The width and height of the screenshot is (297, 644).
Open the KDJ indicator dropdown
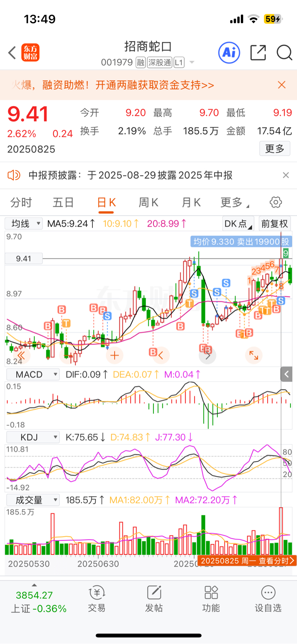tap(33, 437)
